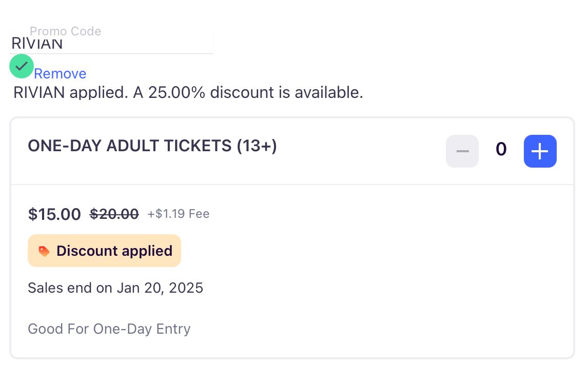This screenshot has height=367, width=588.
Task: Click the adult ticket quantity number
Action: pos(501,149)
